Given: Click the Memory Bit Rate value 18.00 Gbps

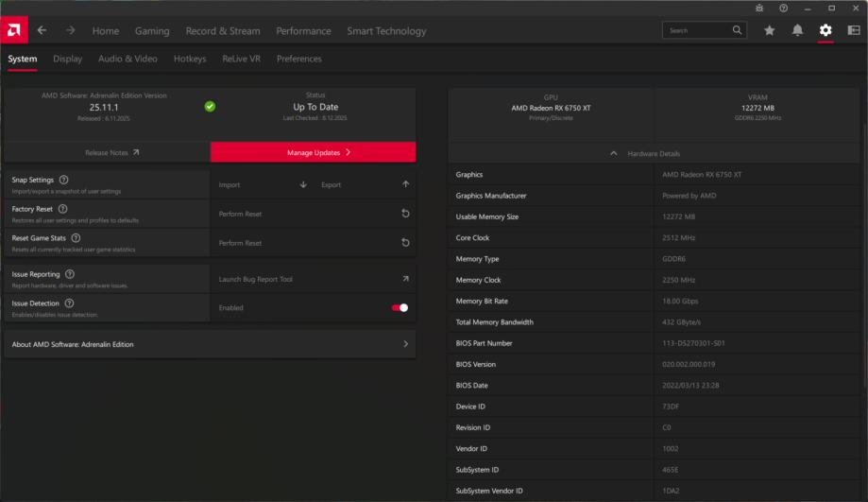Looking at the screenshot, I should tap(680, 301).
